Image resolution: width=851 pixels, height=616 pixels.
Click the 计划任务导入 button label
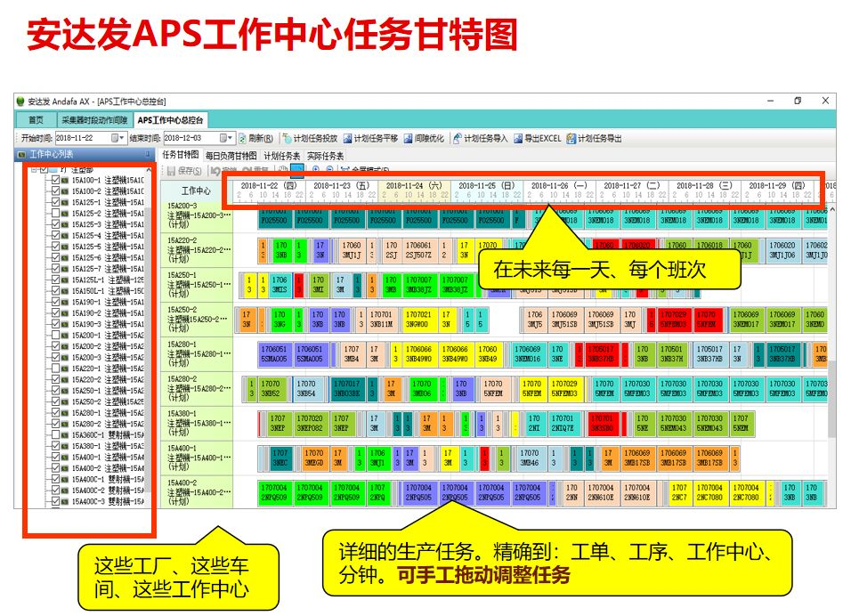tap(486, 138)
